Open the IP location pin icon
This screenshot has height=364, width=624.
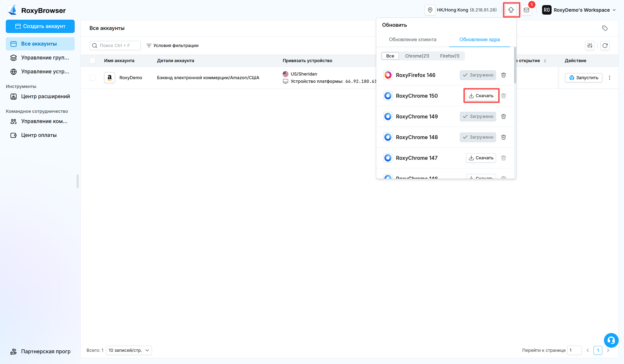pyautogui.click(x=430, y=10)
